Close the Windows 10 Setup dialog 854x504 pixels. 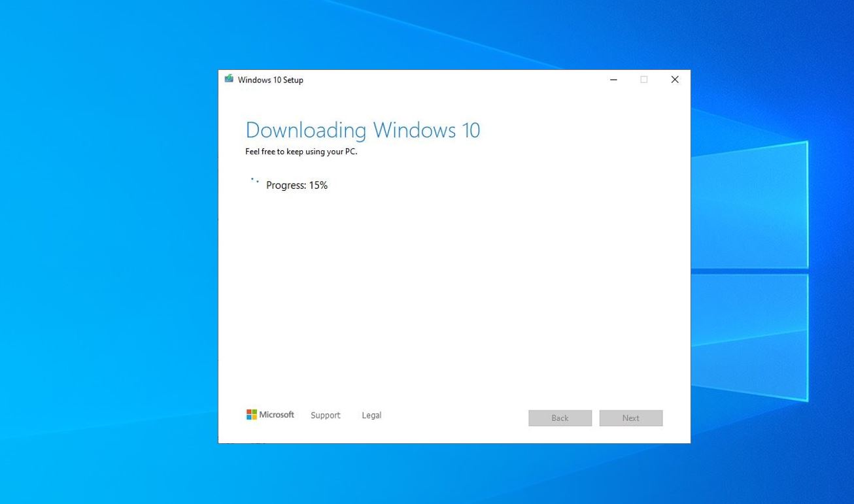[675, 80]
